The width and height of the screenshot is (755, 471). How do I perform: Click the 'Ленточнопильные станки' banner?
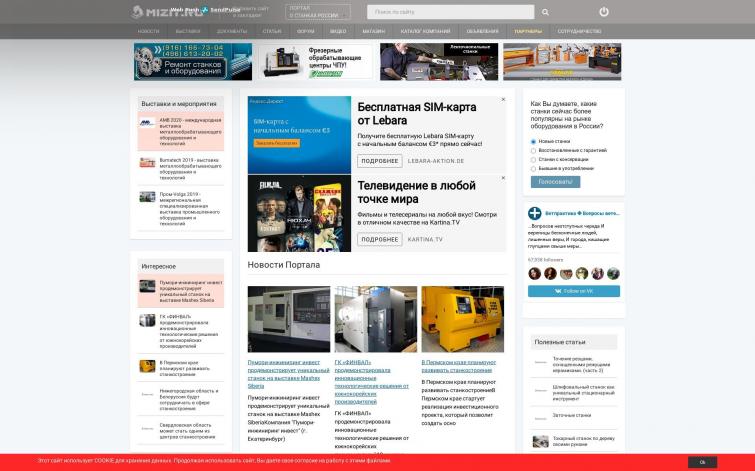pos(439,62)
